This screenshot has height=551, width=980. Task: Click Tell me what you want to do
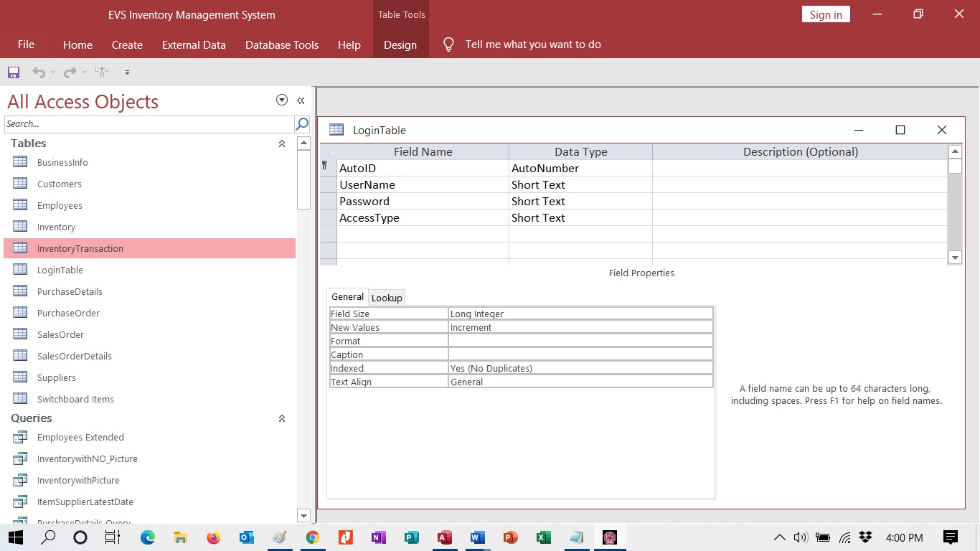click(533, 44)
